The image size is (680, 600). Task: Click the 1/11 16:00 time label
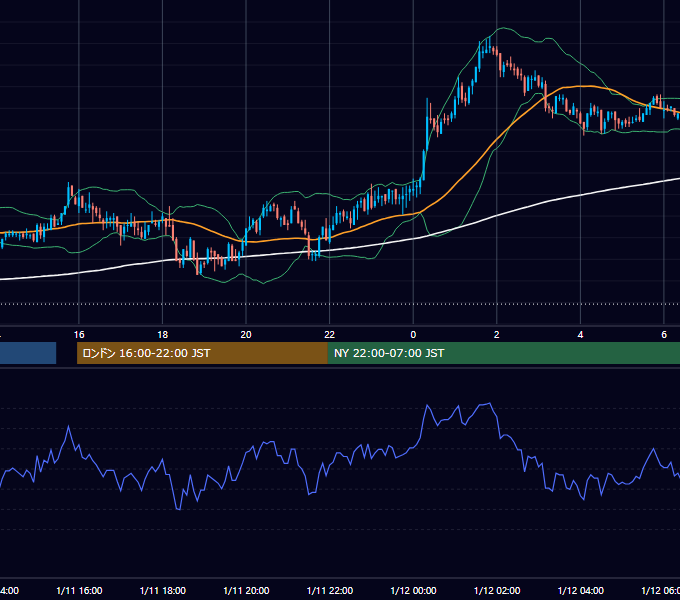[79, 590]
